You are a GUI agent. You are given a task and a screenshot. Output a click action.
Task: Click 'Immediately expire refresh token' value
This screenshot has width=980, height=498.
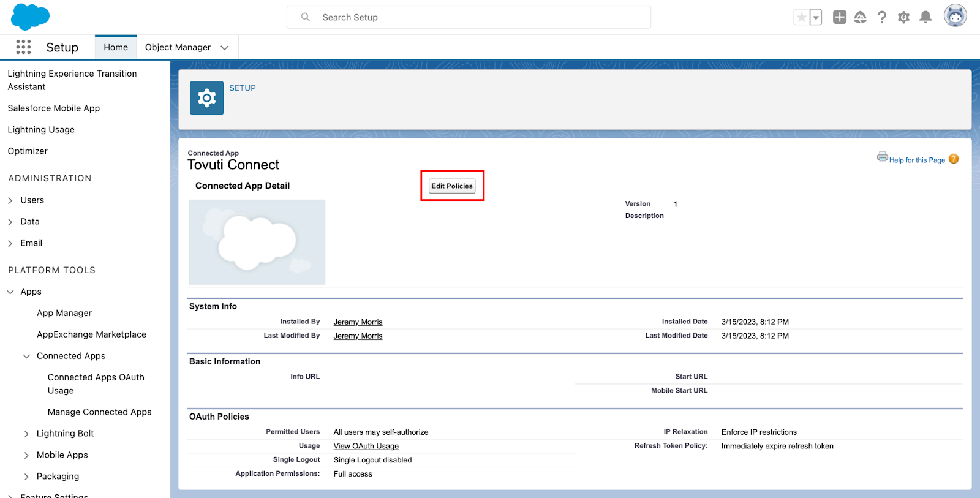point(777,447)
